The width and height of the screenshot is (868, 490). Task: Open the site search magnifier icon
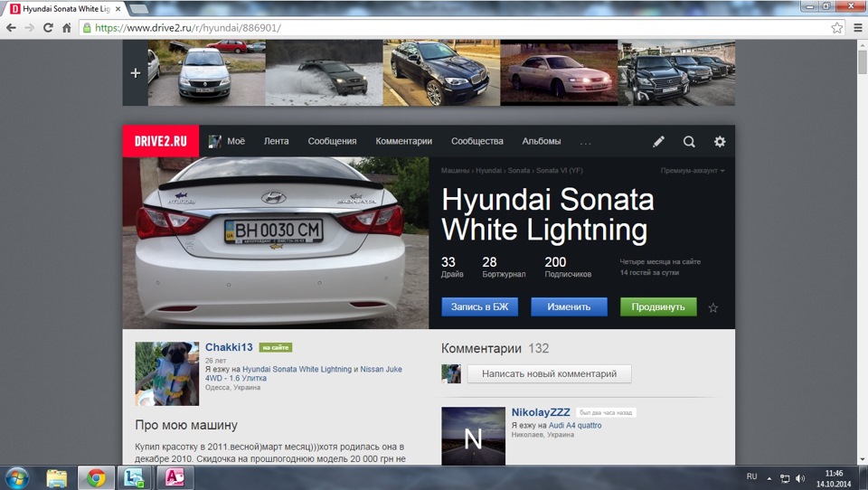(x=689, y=142)
